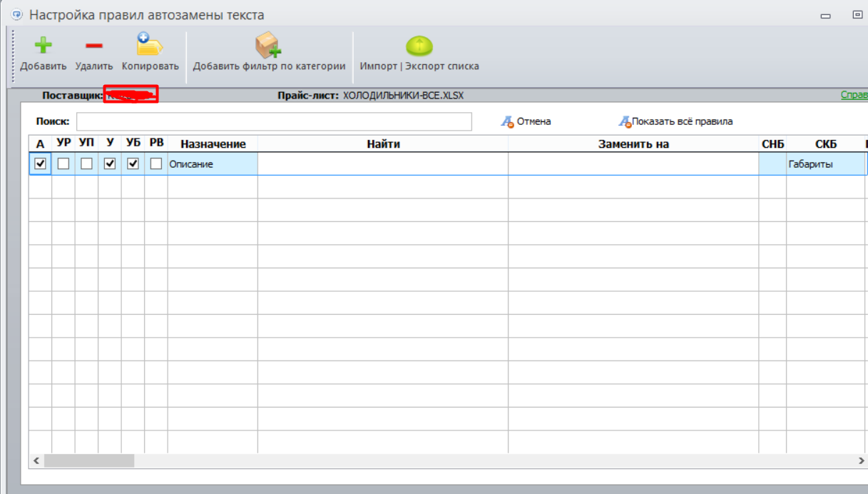The width and height of the screenshot is (868, 494).
Task: Click the Найти cell of Описание row
Action: [383, 164]
